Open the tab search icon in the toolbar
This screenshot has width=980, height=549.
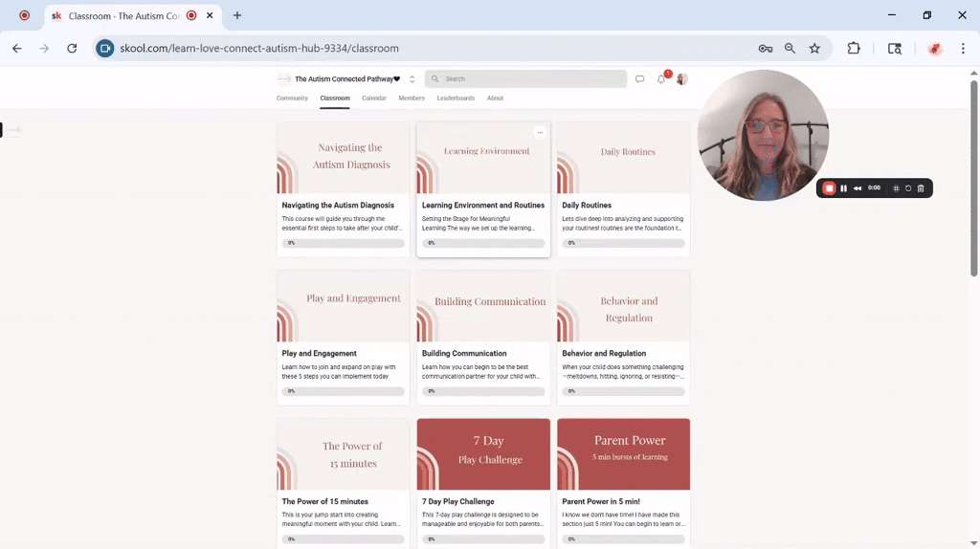pyautogui.click(x=895, y=48)
